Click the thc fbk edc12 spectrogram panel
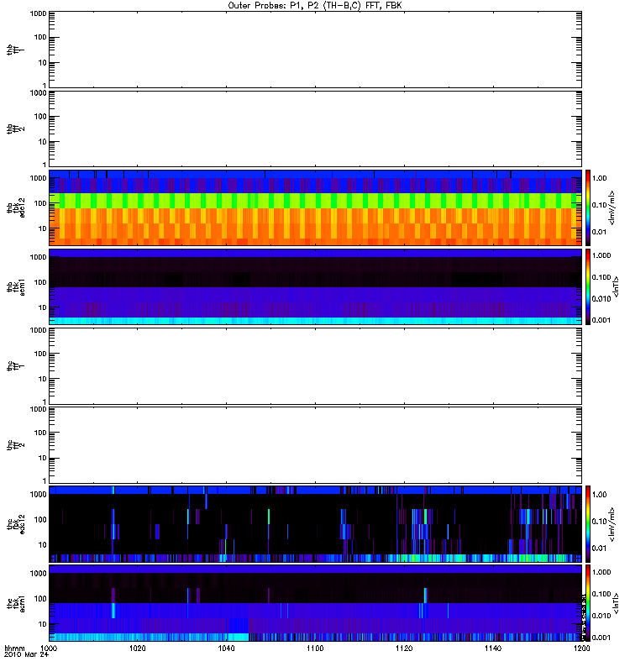This screenshot has width=630, height=672. pos(315,524)
